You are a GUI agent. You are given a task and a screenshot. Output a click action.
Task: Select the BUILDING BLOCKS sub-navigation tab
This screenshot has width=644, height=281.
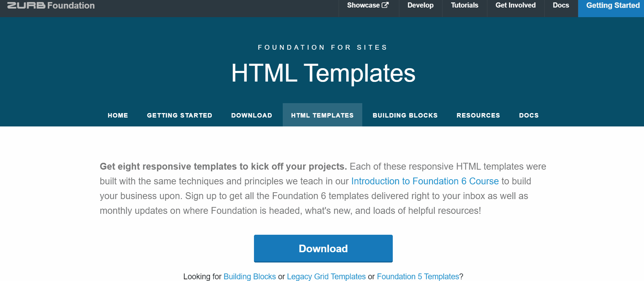point(405,115)
